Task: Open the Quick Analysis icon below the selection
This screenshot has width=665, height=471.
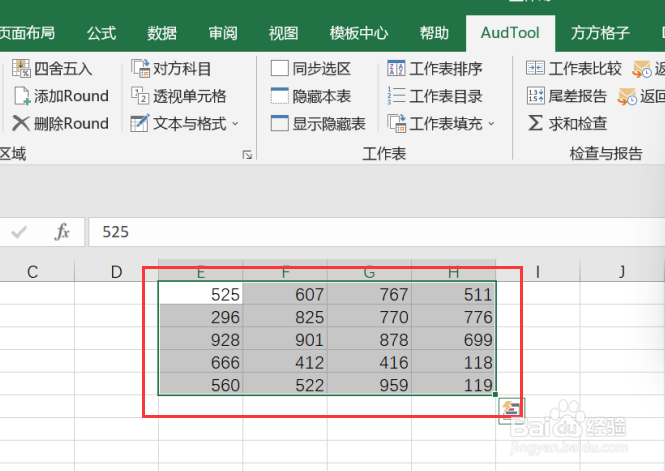Action: point(511,409)
